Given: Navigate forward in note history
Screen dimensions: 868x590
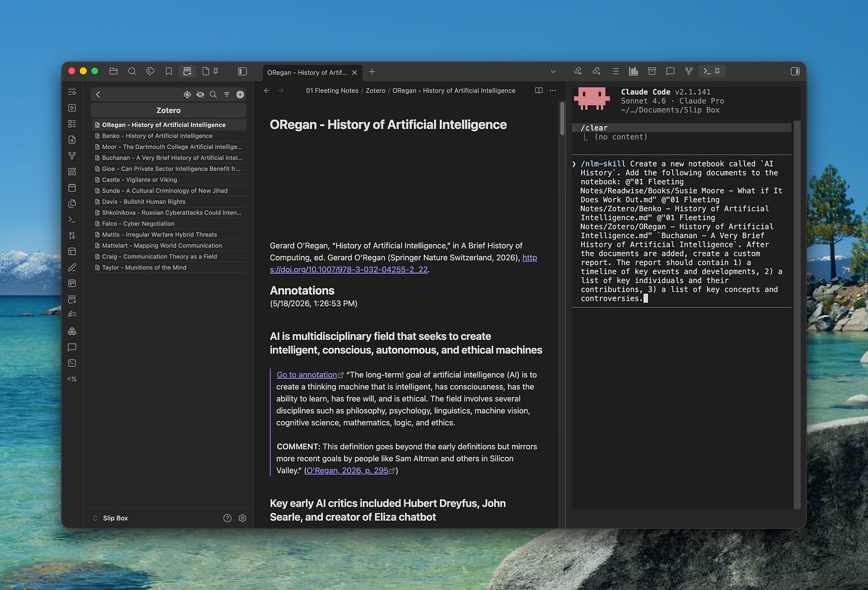Looking at the screenshot, I should (x=281, y=91).
